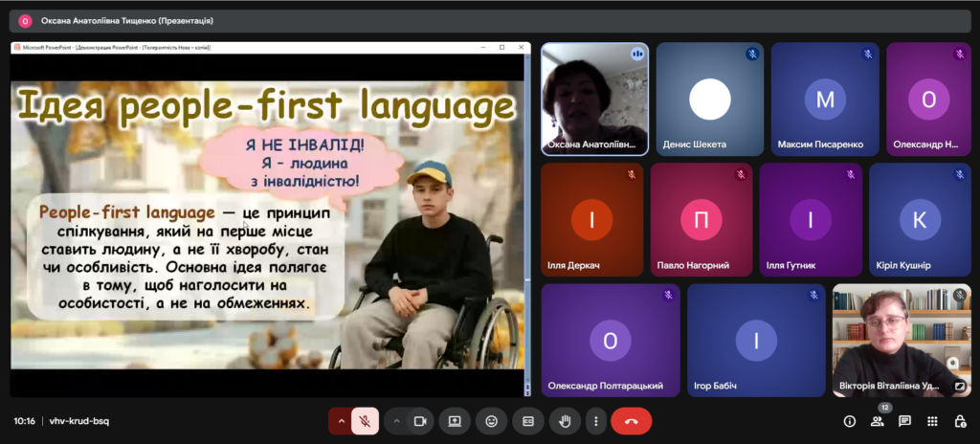Toggle closed captions on
The width and height of the screenshot is (980, 444).
pos(527,421)
